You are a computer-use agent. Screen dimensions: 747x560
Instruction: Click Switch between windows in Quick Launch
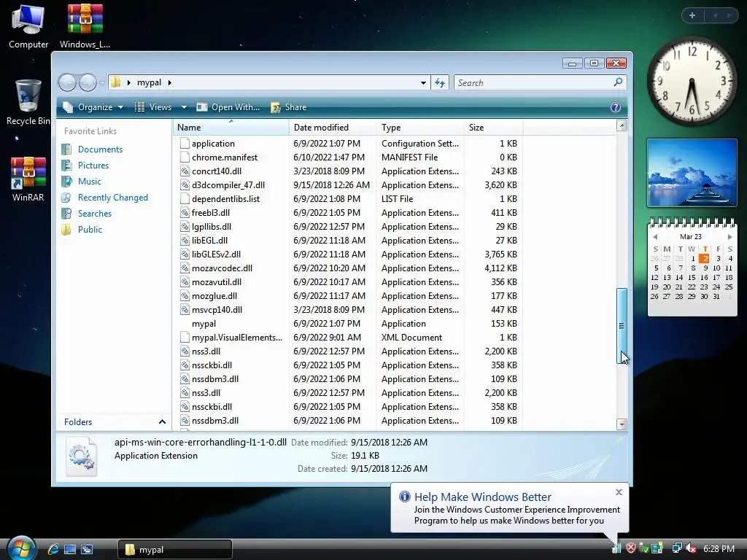pyautogui.click(x=87, y=549)
